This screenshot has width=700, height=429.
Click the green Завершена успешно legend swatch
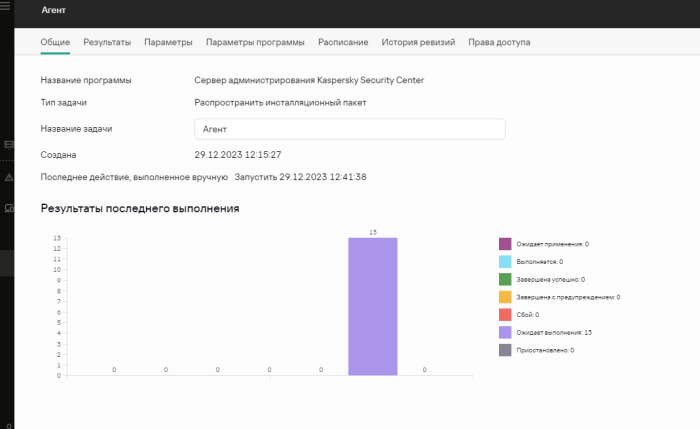click(x=505, y=279)
